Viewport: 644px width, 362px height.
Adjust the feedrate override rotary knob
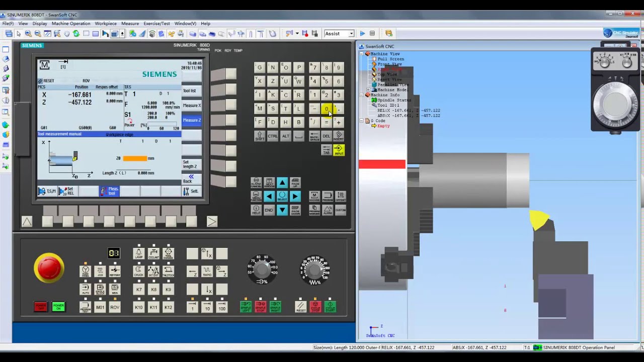point(314,269)
